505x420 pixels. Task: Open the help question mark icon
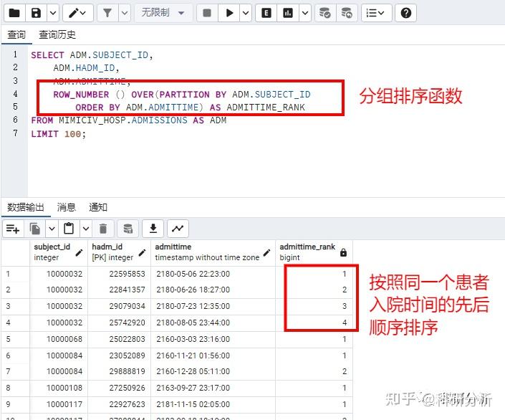coord(406,13)
